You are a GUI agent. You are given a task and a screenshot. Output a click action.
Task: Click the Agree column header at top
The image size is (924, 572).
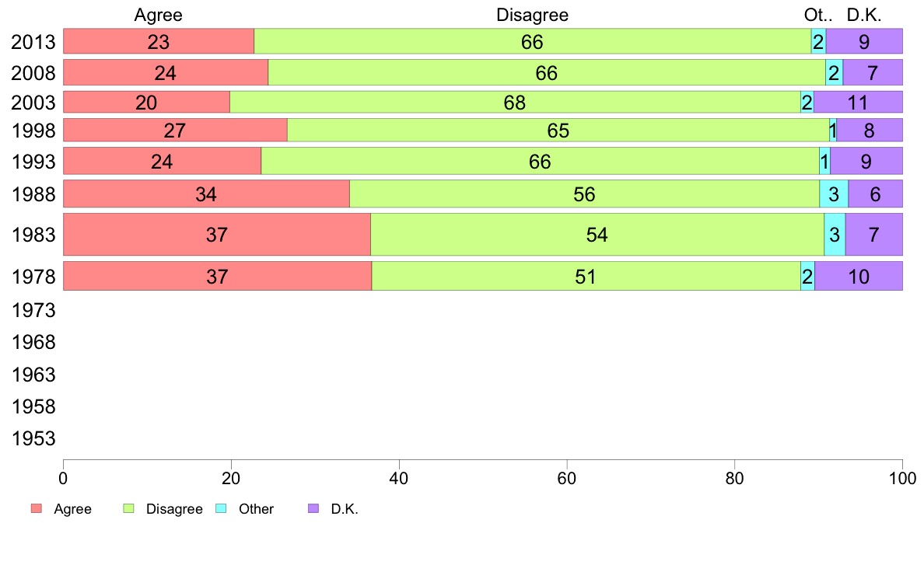pyautogui.click(x=159, y=15)
